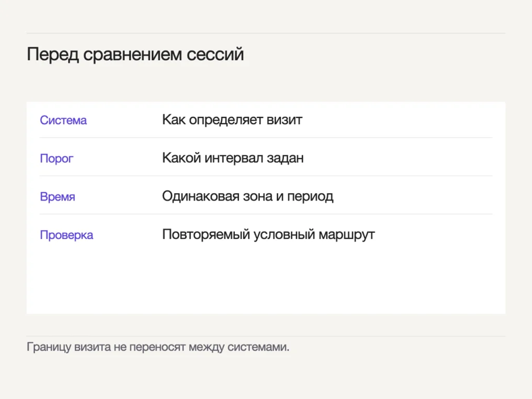Viewport: 532px width, 399px height.
Task: Click the heading 'Перед сравнением сессий'
Action: [136, 54]
